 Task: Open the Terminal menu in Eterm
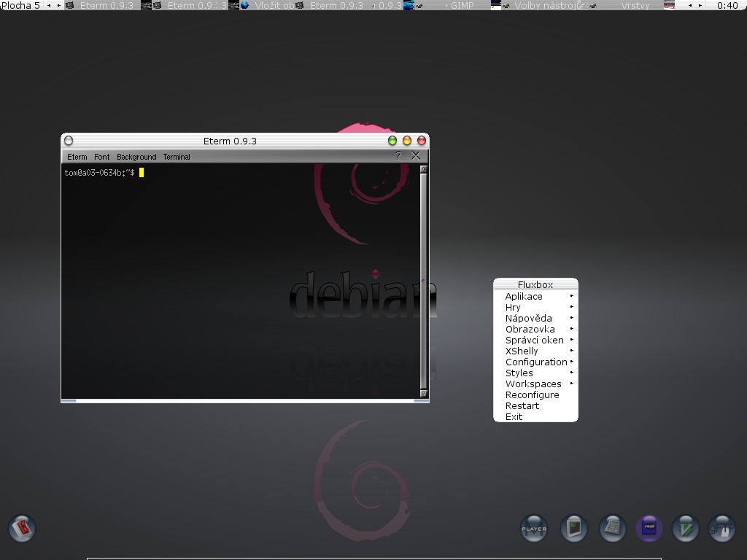tap(177, 157)
